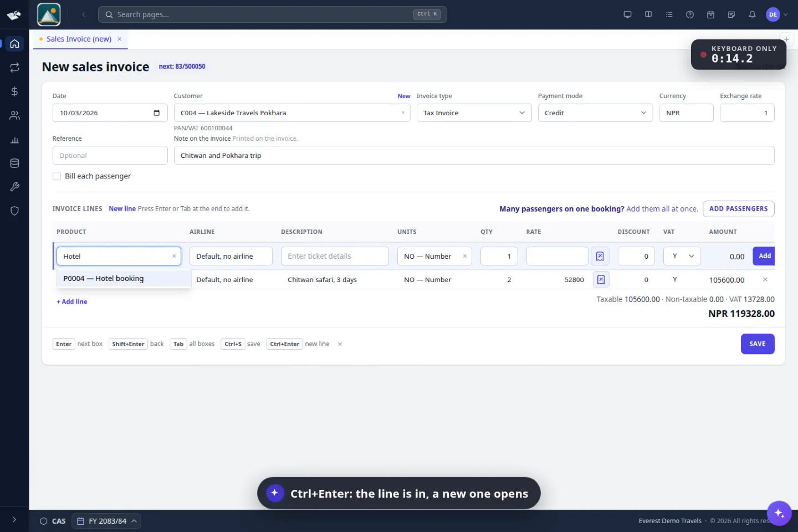Open the bar chart reports sidebar icon
798x532 pixels.
pos(15,140)
